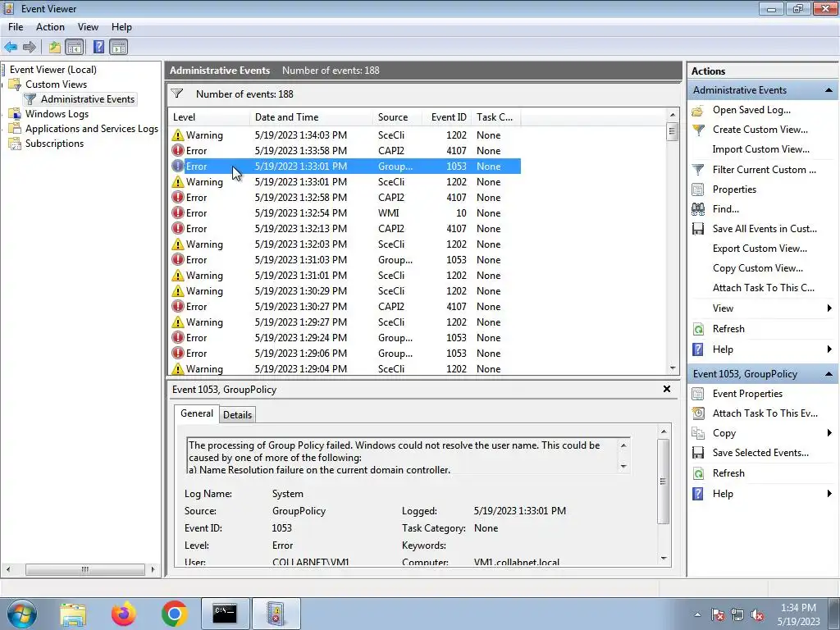Viewport: 840px width, 630px height.
Task: Sort events by Level column header
Action: tap(209, 117)
